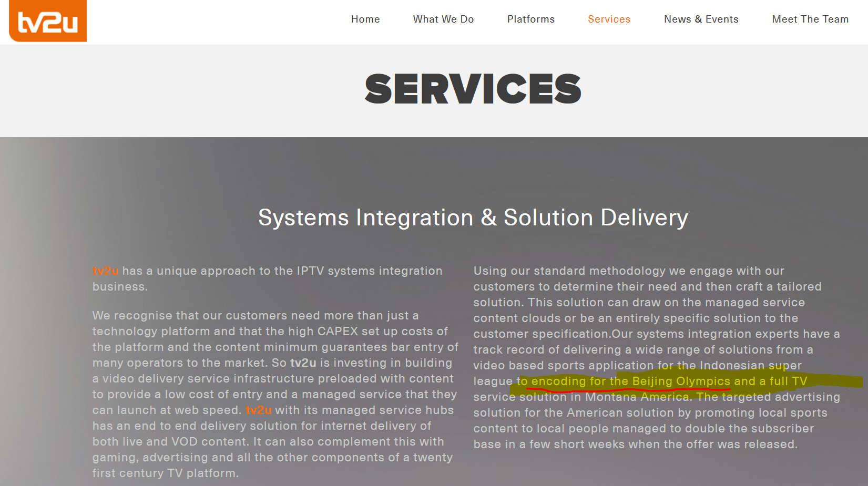Click text 'video based sports application for the Indonesian'

(619, 366)
